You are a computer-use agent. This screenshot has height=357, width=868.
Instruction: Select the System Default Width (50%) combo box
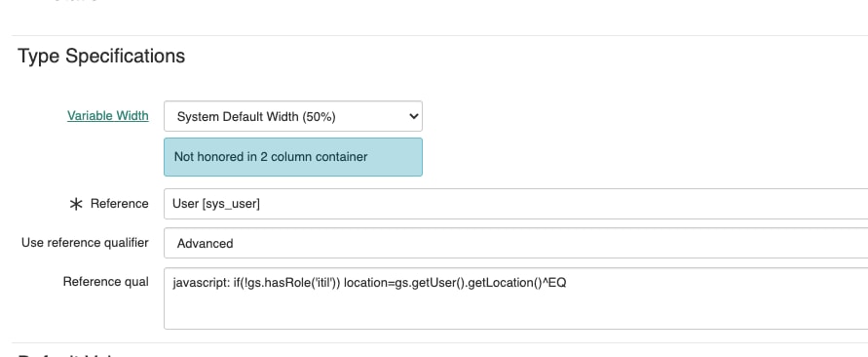click(293, 116)
